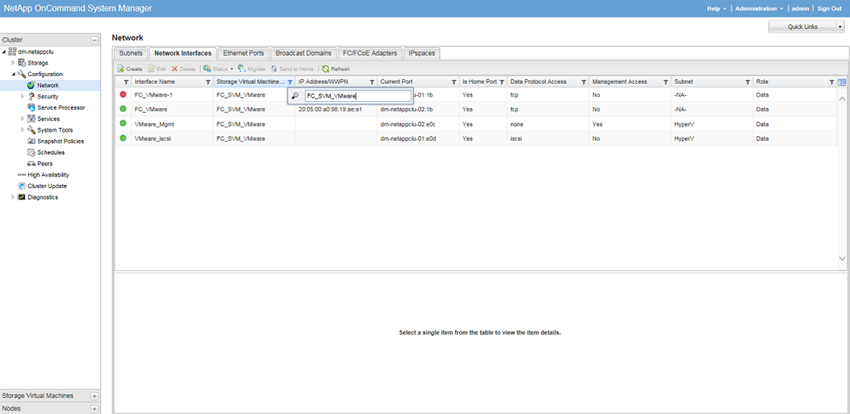This screenshot has height=414, width=850.
Task: Refresh the network interfaces list
Action: tap(336, 69)
